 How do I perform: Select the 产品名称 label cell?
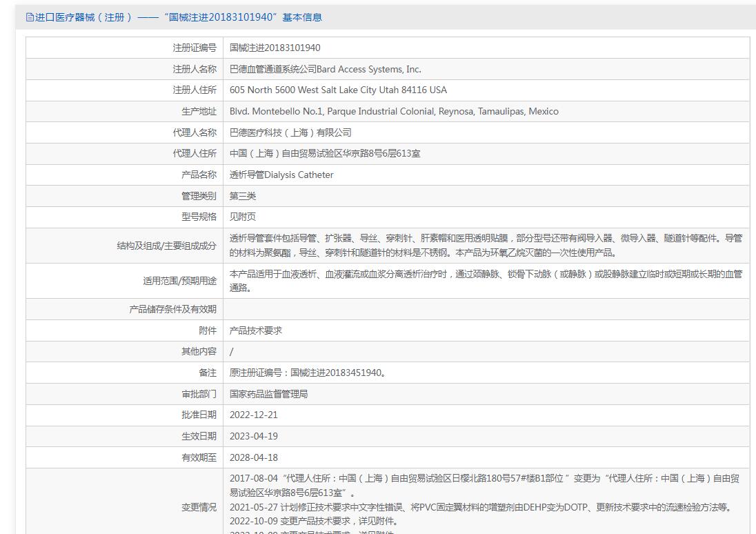click(x=124, y=175)
